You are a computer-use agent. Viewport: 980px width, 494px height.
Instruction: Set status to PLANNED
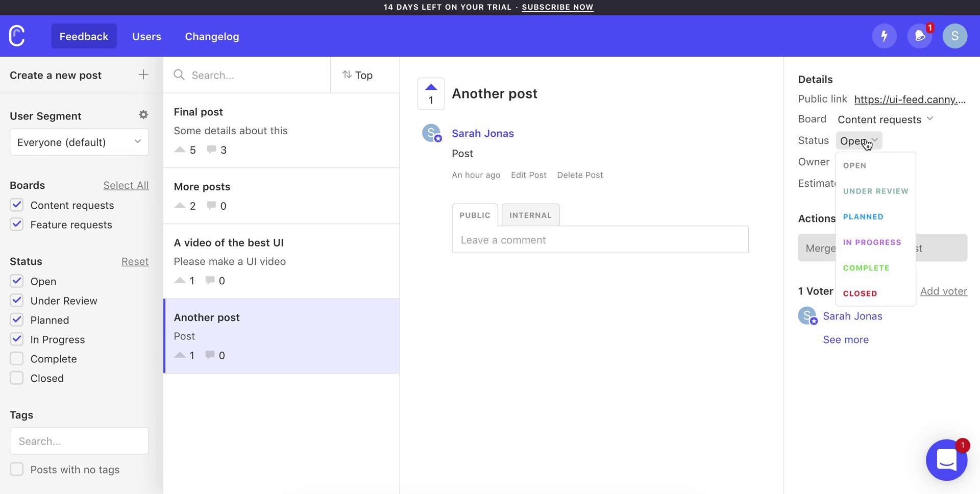[863, 216]
